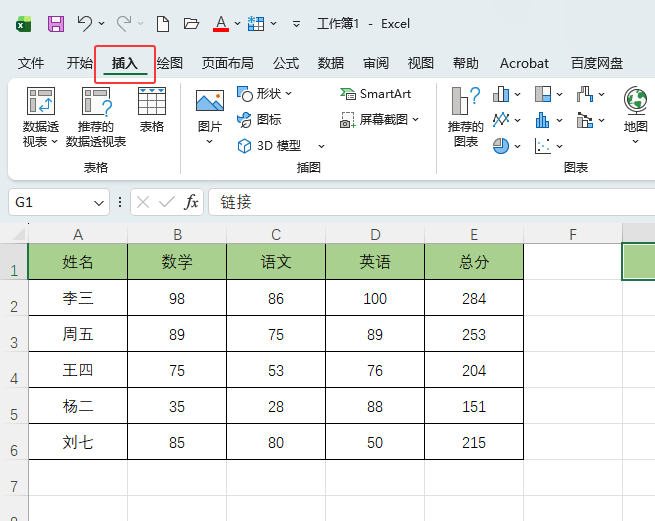655x521 pixels.
Task: Open the 百度网盘 tab
Action: click(597, 63)
